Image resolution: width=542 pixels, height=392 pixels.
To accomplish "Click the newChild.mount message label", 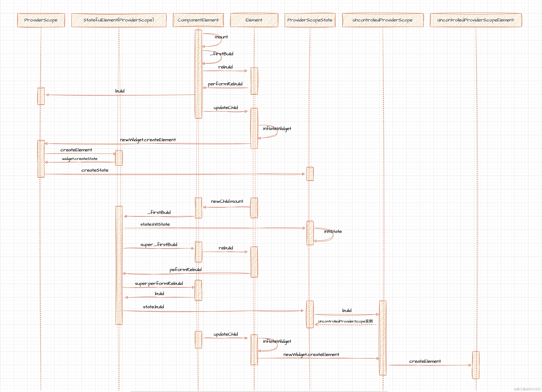I will pos(227,201).
